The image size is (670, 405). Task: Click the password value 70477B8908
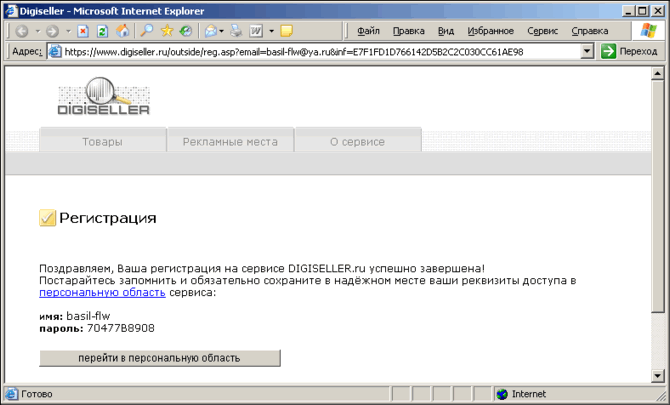[x=120, y=329]
